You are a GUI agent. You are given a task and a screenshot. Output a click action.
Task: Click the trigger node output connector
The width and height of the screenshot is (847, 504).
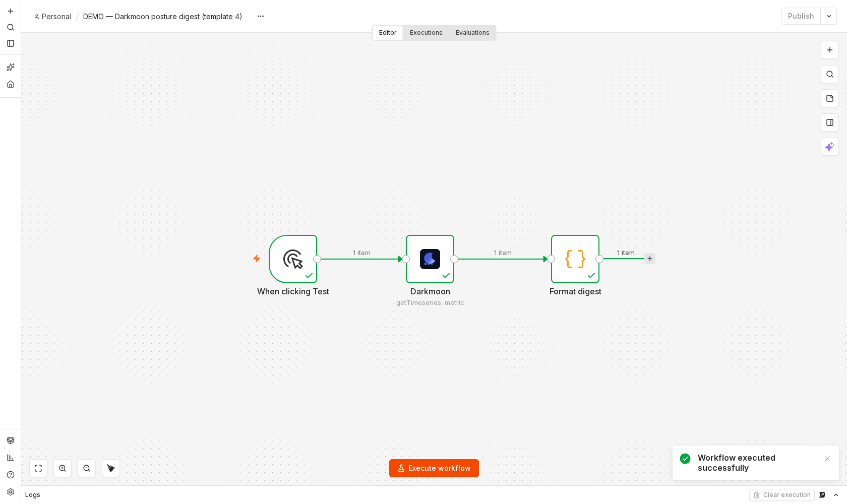tap(317, 259)
